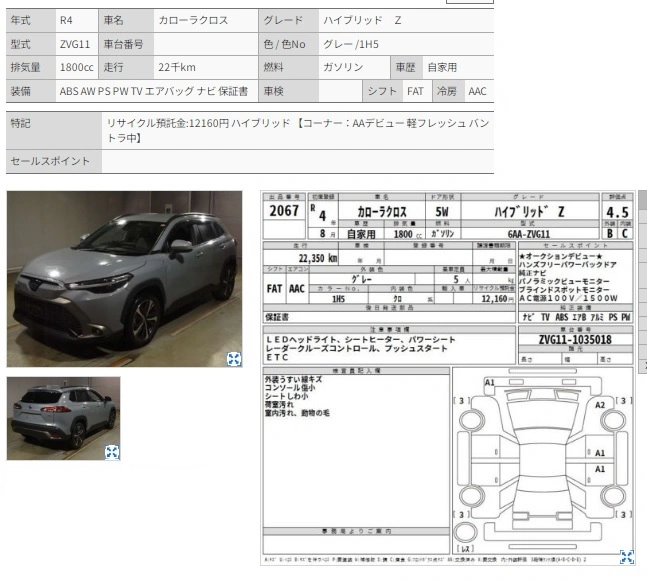Click the 22,350 km reading on the sheet
The width and height of the screenshot is (647, 582).
coord(318,258)
